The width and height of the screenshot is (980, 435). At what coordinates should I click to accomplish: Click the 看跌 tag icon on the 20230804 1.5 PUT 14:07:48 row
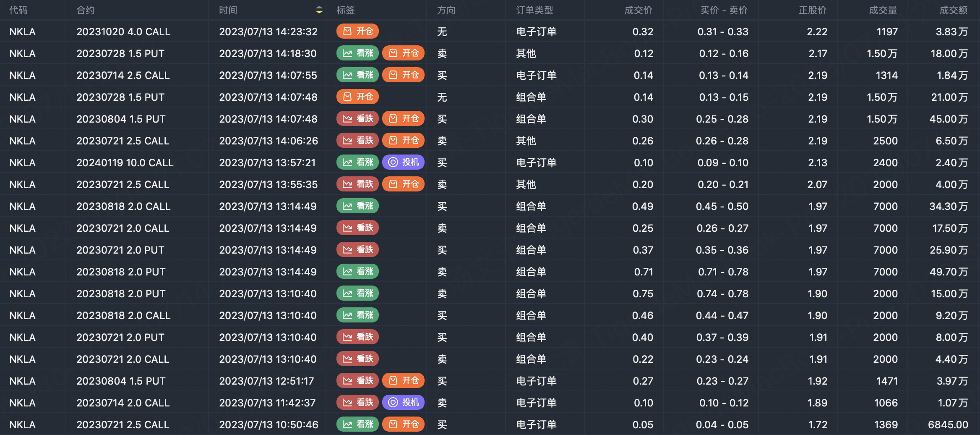(347, 119)
